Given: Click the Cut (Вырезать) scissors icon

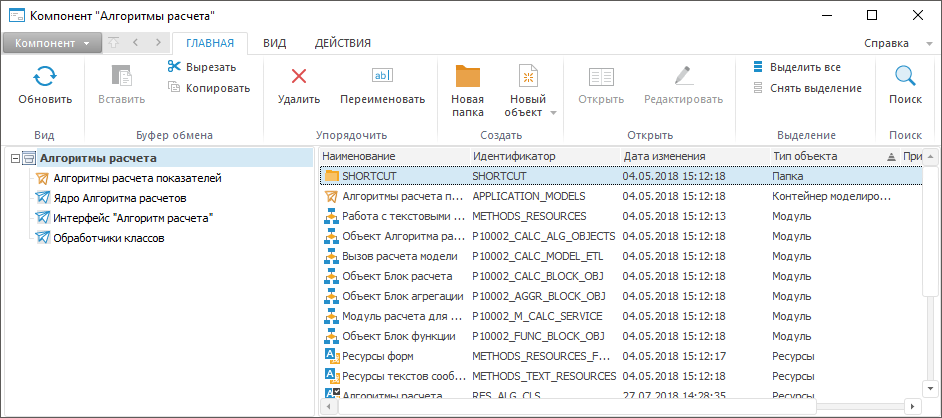Looking at the screenshot, I should click(174, 66).
